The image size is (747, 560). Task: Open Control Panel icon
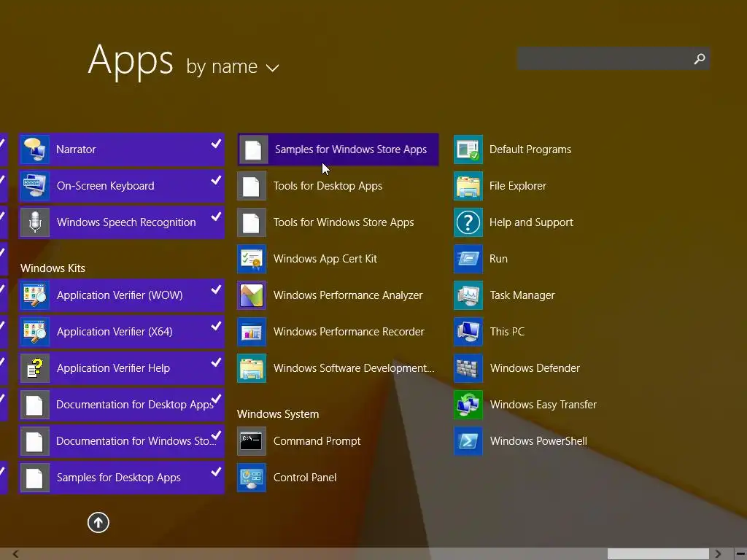[x=252, y=478]
